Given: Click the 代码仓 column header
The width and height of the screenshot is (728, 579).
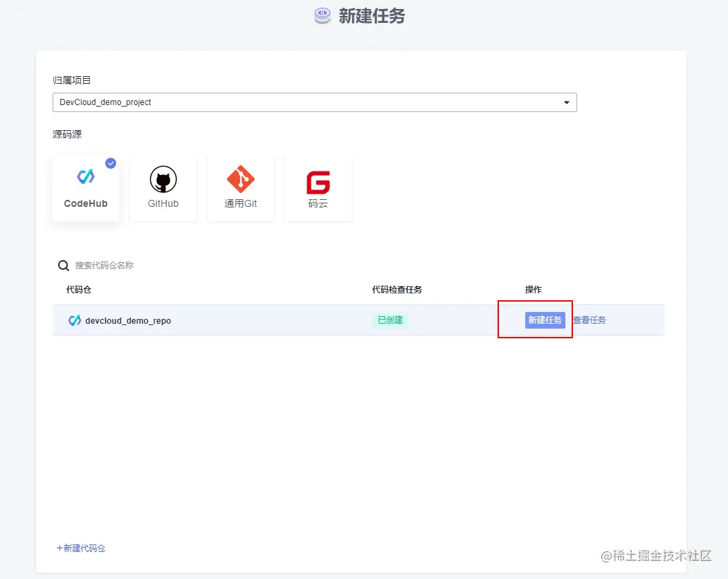Looking at the screenshot, I should (78, 289).
